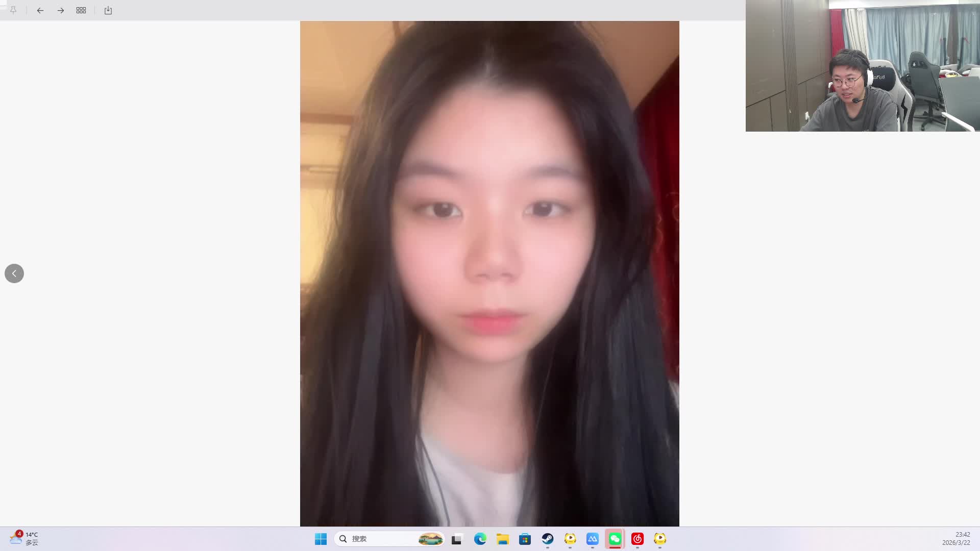Click the Windows Start button
The image size is (980, 551).
pyautogui.click(x=321, y=539)
